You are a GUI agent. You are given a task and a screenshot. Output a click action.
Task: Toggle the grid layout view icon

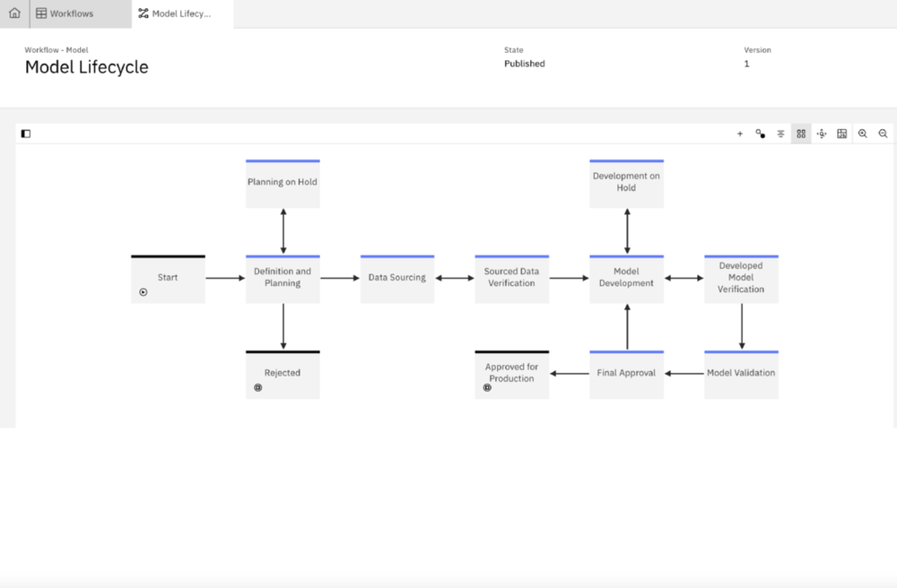point(801,134)
